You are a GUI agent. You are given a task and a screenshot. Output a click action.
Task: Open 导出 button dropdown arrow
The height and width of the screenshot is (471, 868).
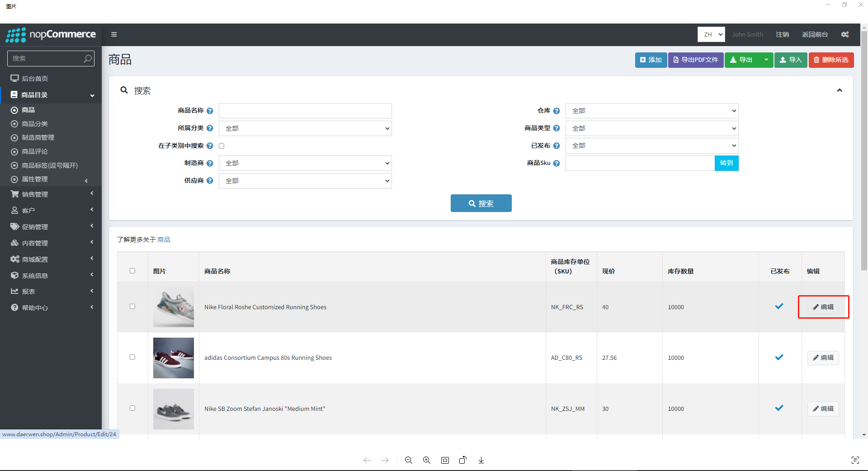766,60
